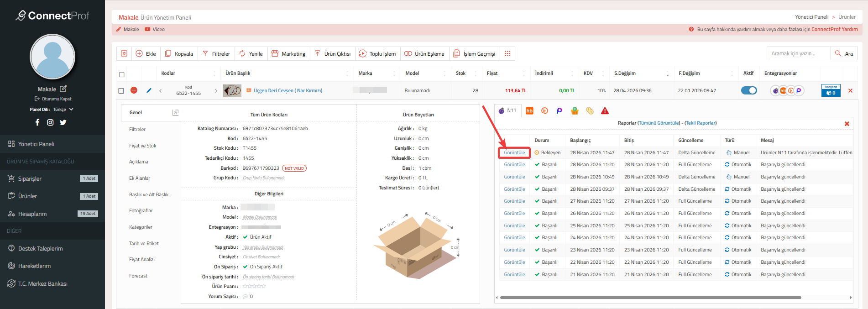The height and width of the screenshot is (309, 868).
Task: Open the Fiyat ve Stok section
Action: click(142, 146)
